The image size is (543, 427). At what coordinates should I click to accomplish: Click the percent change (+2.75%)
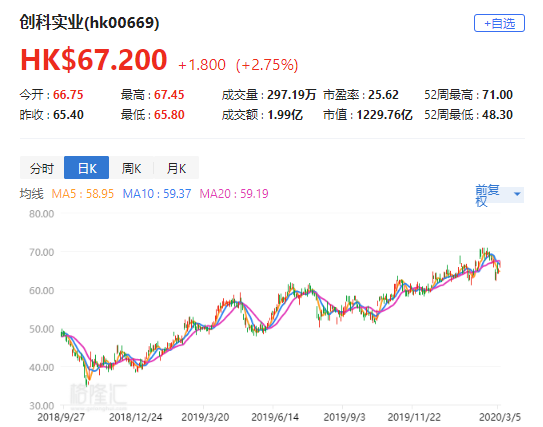click(267, 65)
